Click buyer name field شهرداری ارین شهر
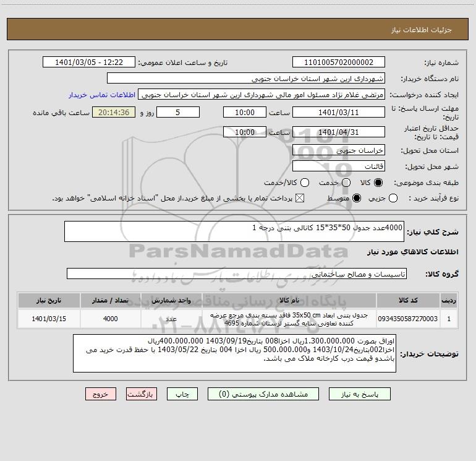The width and height of the screenshot is (476, 461). [x=246, y=79]
